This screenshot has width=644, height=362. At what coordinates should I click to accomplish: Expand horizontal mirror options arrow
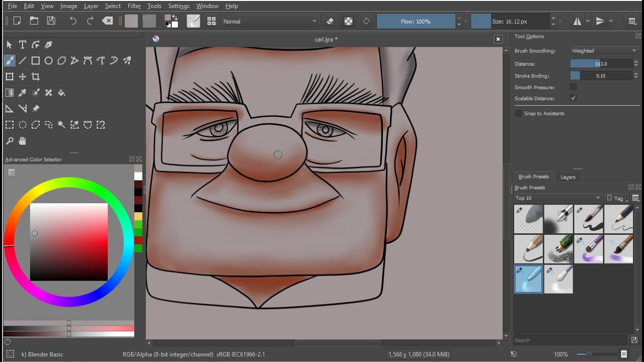[588, 21]
